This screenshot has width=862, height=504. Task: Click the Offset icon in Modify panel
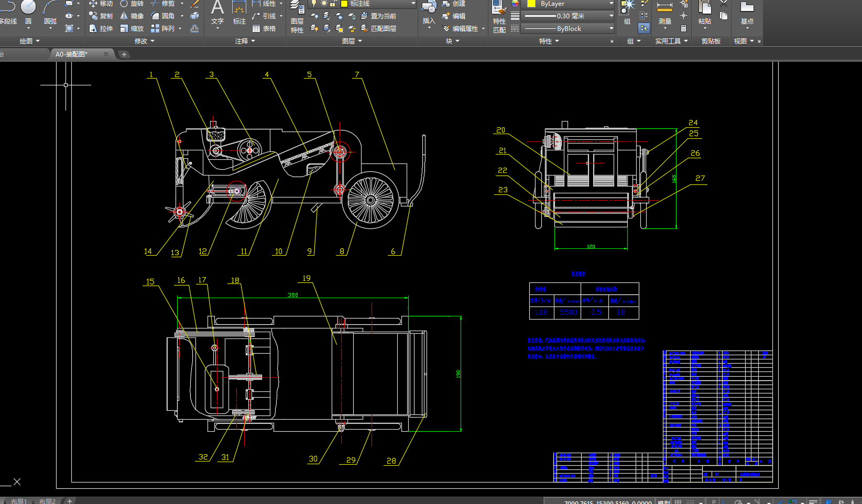[194, 29]
